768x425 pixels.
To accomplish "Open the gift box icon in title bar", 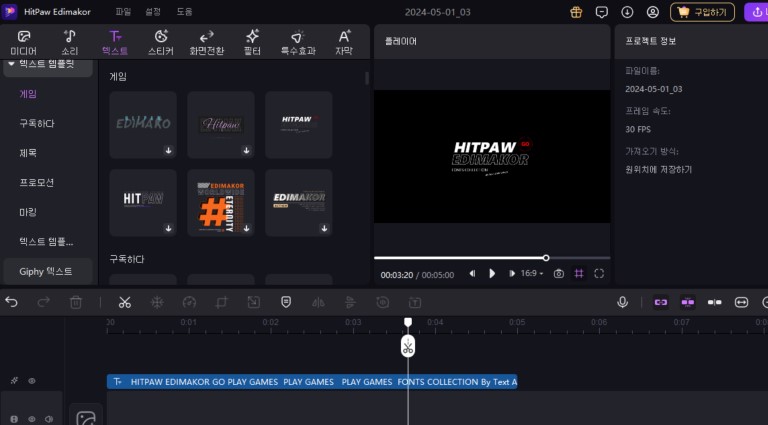I will (576, 13).
